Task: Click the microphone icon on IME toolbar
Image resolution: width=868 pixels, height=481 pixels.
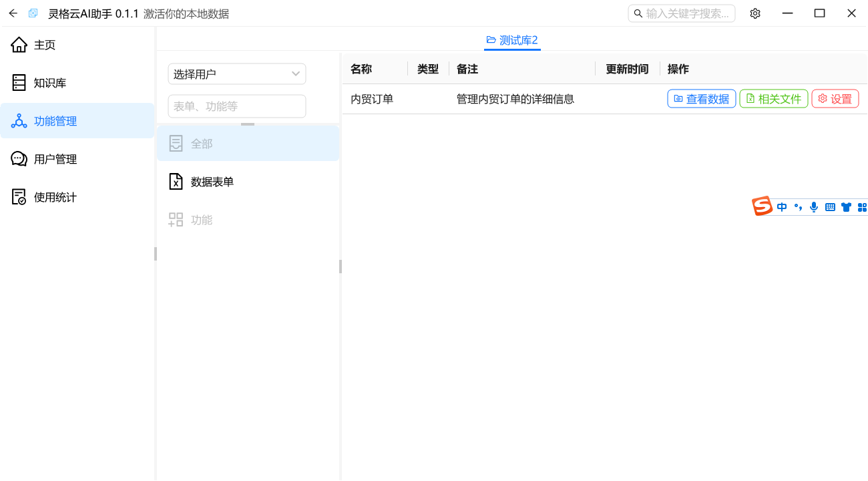Action: pos(813,207)
